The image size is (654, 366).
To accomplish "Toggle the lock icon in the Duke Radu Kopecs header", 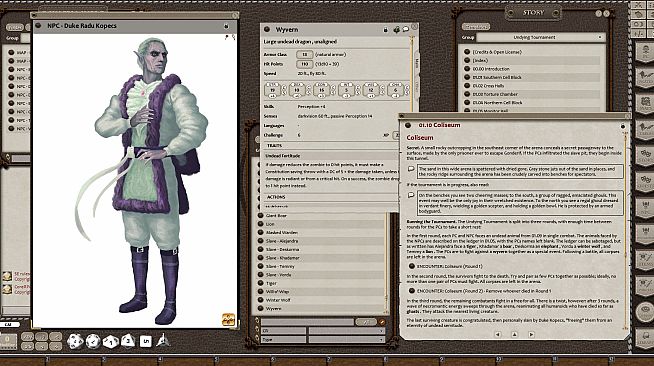I will [x=226, y=26].
